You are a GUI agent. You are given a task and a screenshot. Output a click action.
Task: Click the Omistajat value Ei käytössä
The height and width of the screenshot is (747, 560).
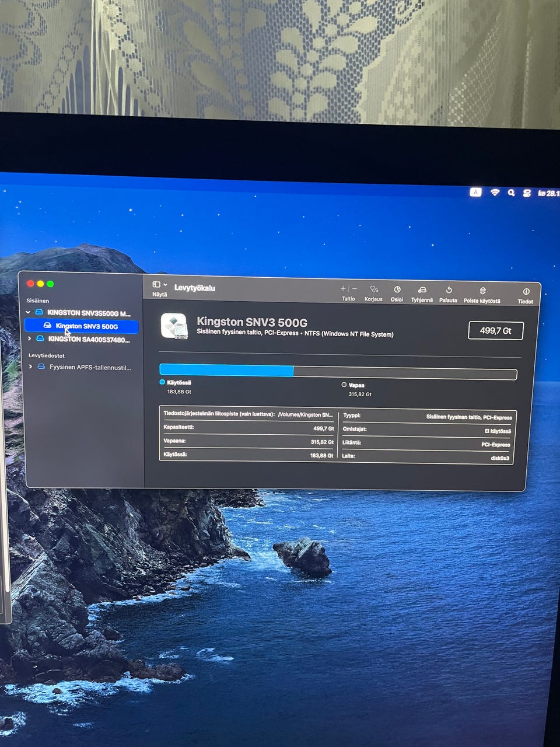498,431
